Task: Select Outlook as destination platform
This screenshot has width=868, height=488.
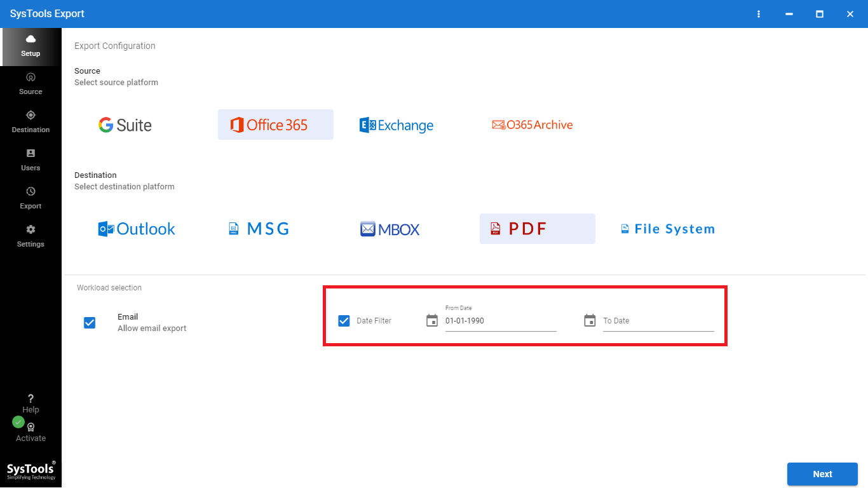Action: click(x=137, y=229)
